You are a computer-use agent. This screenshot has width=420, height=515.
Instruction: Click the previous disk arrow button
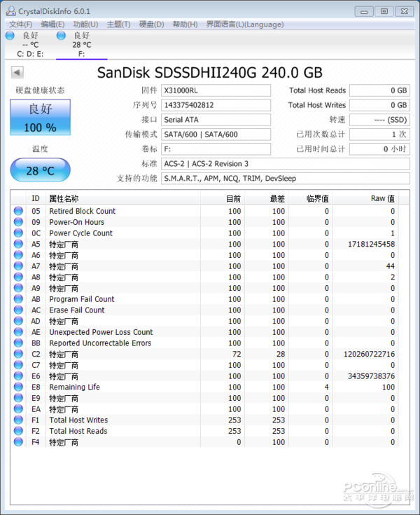(17, 73)
